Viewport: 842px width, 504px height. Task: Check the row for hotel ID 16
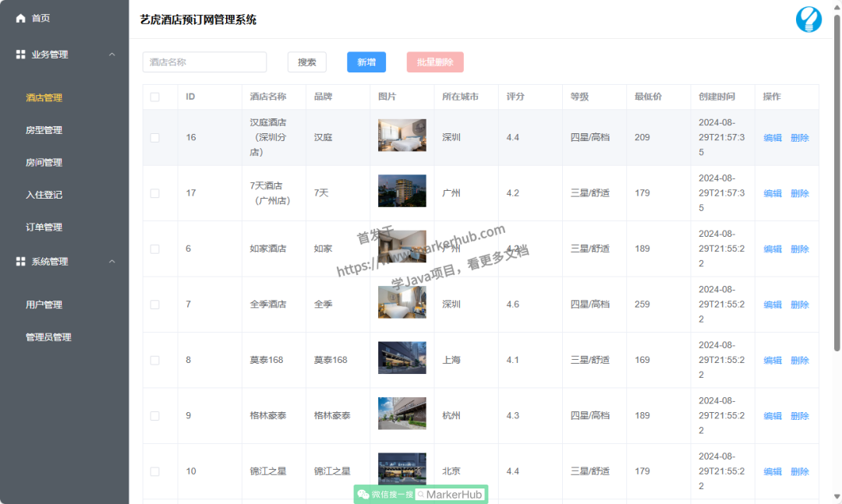[x=154, y=138]
